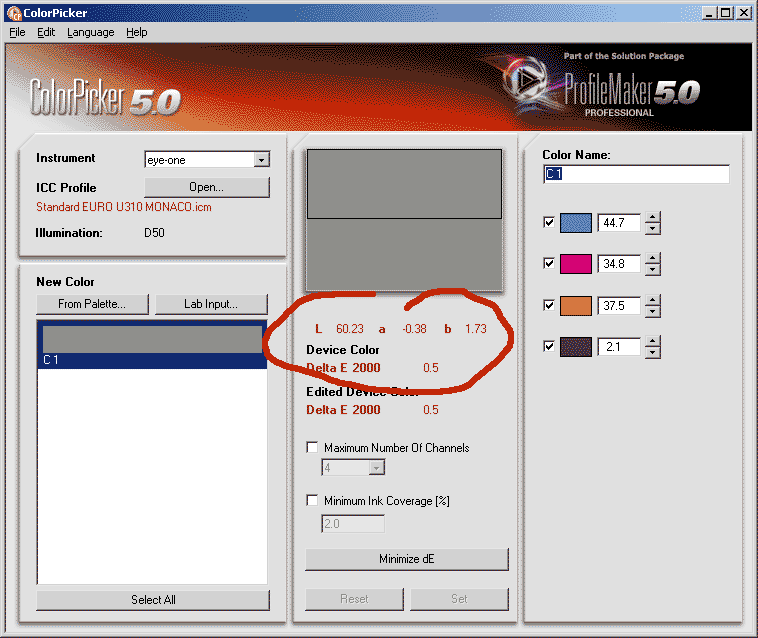Select the C 1 color entry in list
The image size is (758, 638).
tap(152, 345)
